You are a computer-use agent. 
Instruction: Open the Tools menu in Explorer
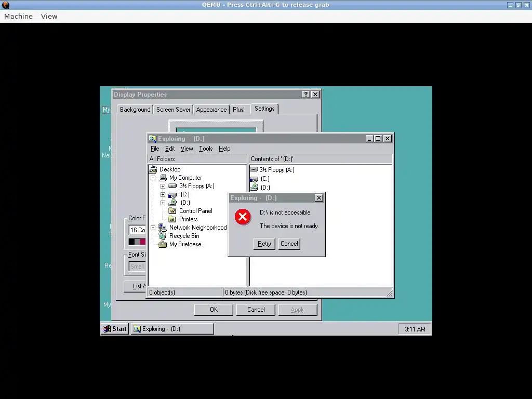206,149
